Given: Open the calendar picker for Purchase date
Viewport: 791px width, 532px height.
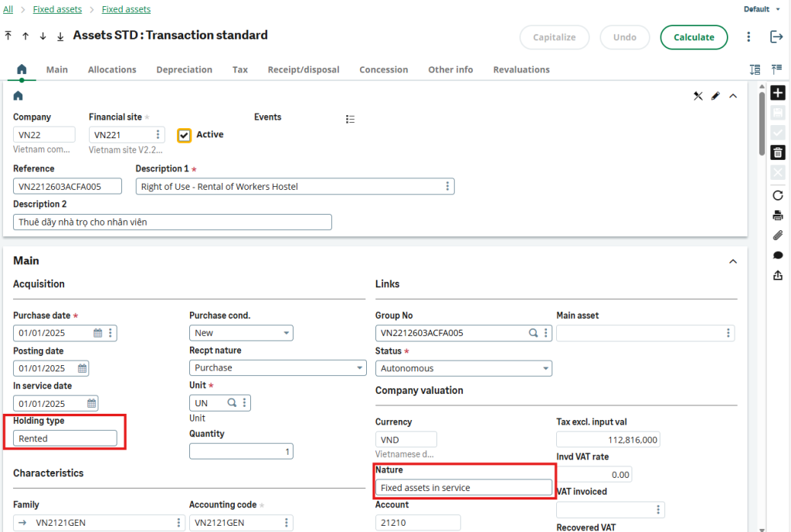Looking at the screenshot, I should [98, 334].
